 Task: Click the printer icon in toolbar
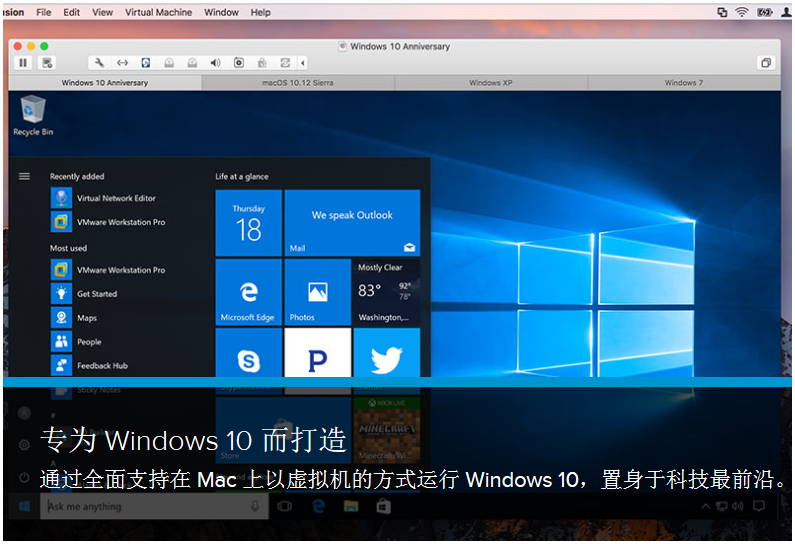click(262, 63)
